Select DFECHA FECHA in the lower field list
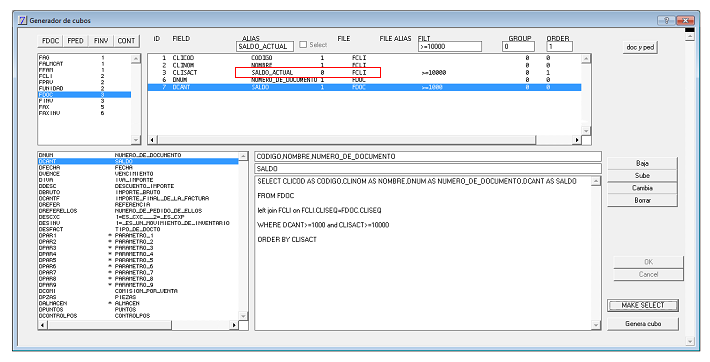The height and width of the screenshot is (362, 710). [x=138, y=167]
